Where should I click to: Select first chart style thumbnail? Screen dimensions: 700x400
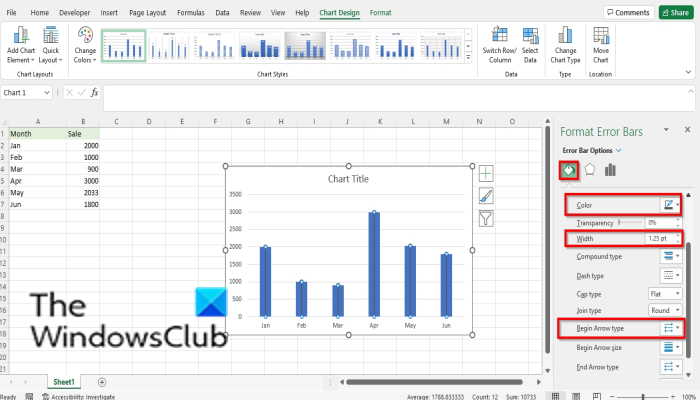click(x=124, y=46)
